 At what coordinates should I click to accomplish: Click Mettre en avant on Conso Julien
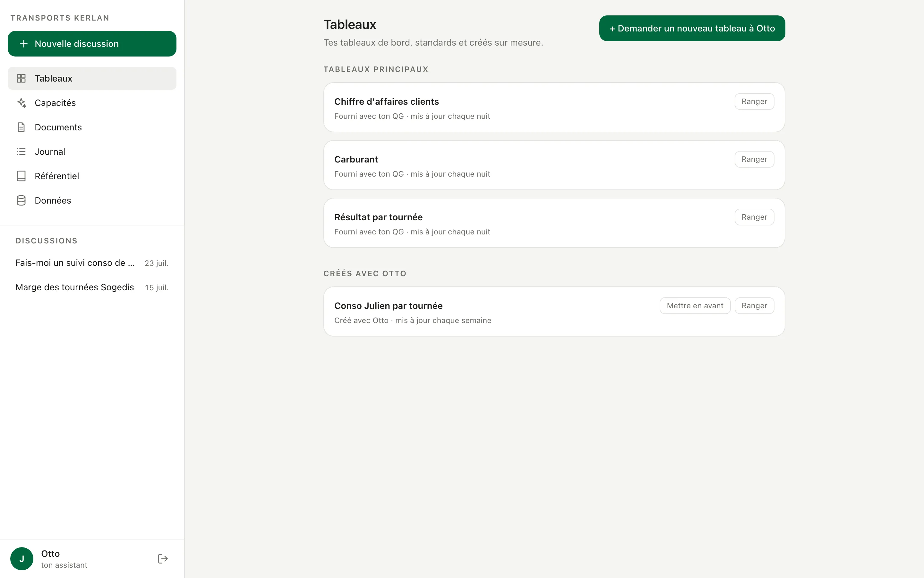click(695, 306)
